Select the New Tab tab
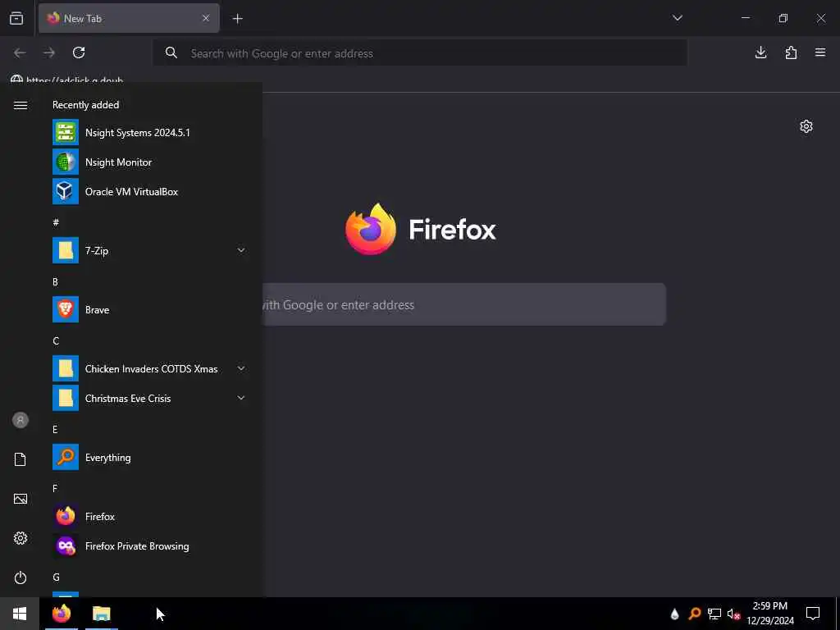 point(129,18)
